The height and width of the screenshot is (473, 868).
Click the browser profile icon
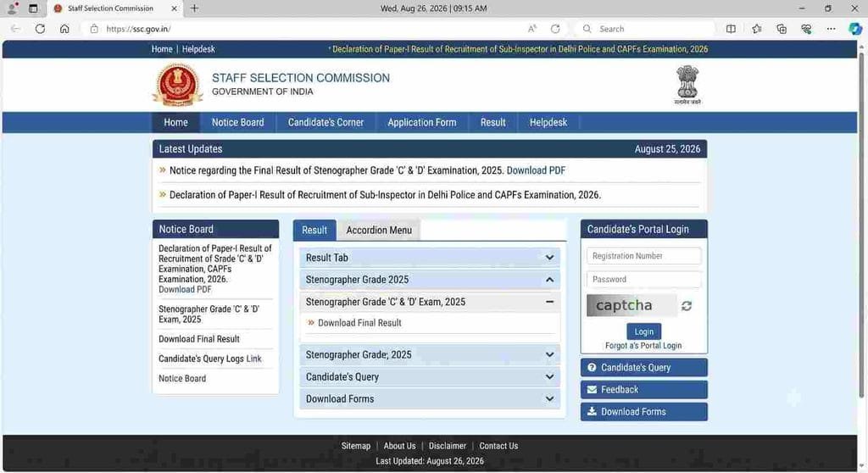pos(12,8)
